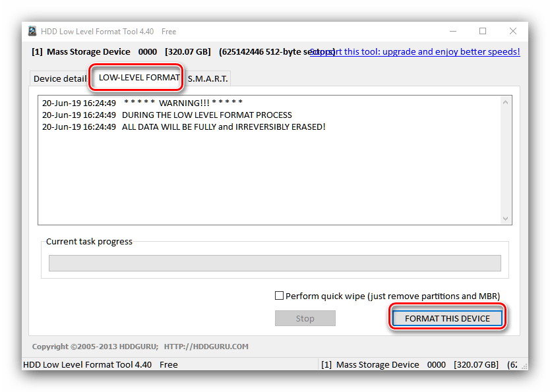
Task: Click the Current task progress bar
Action: [x=274, y=264]
